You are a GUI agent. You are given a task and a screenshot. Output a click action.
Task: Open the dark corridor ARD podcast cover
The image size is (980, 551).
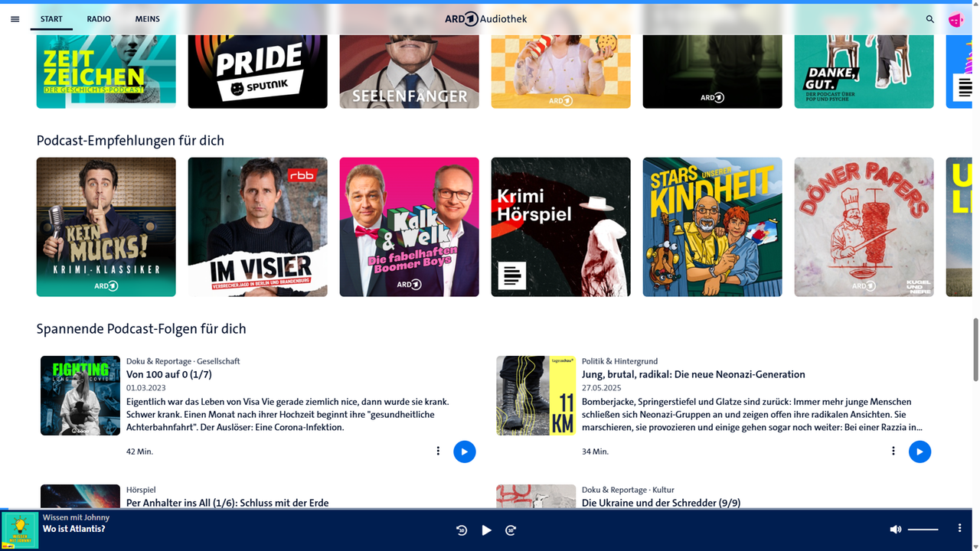pyautogui.click(x=713, y=70)
